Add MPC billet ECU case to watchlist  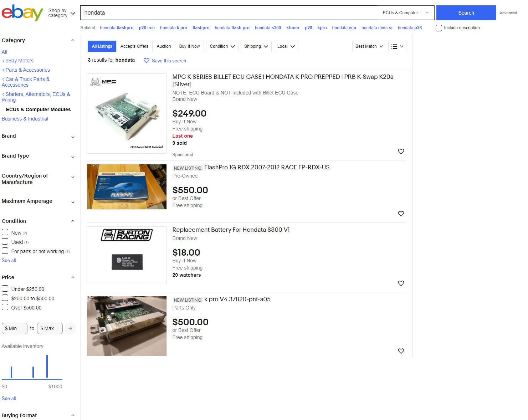tap(401, 152)
